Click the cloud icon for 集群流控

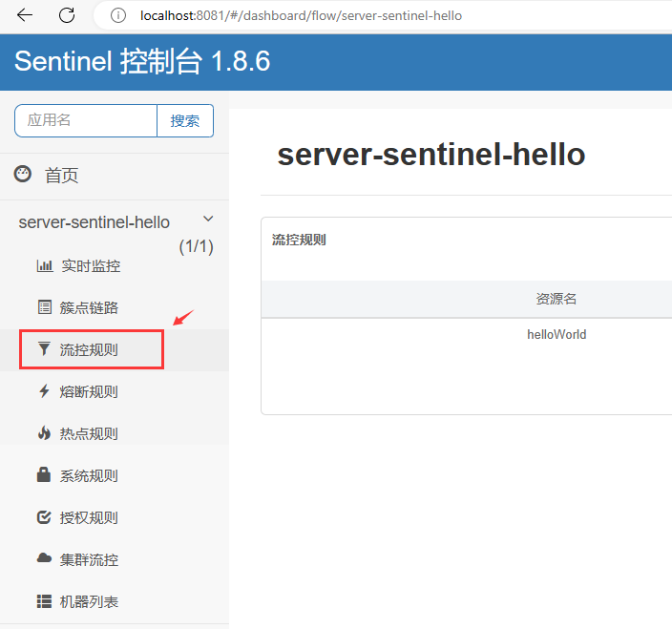coord(44,558)
